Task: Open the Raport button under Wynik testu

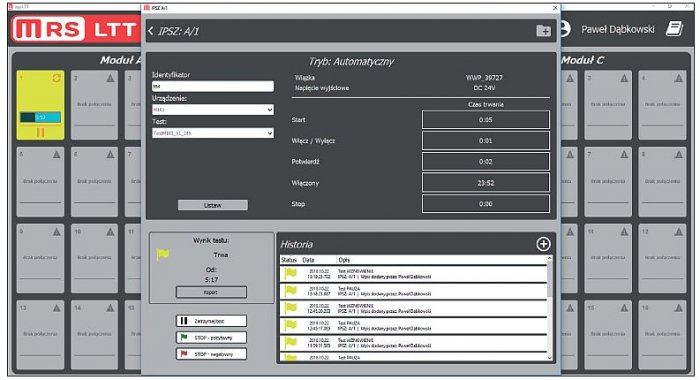Action: 211,292
